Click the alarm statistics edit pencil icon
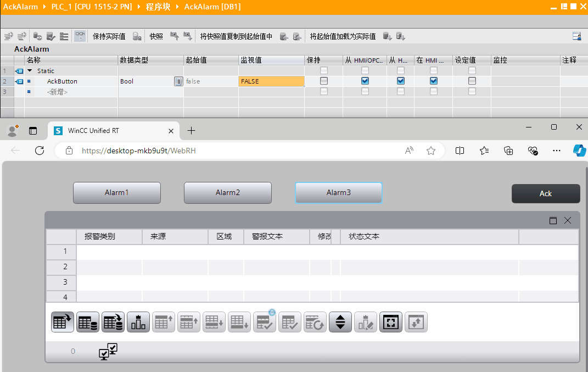Screen dimensions: 588x372 tap(366, 322)
